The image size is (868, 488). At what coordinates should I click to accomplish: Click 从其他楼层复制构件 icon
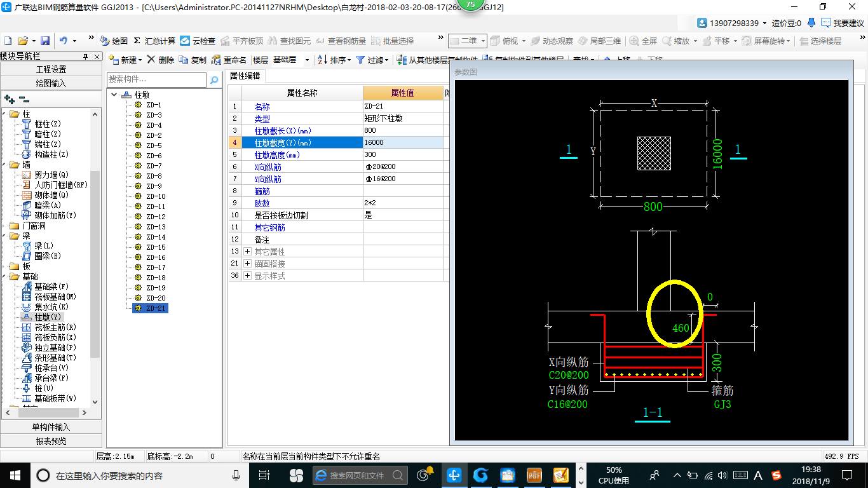(402, 60)
